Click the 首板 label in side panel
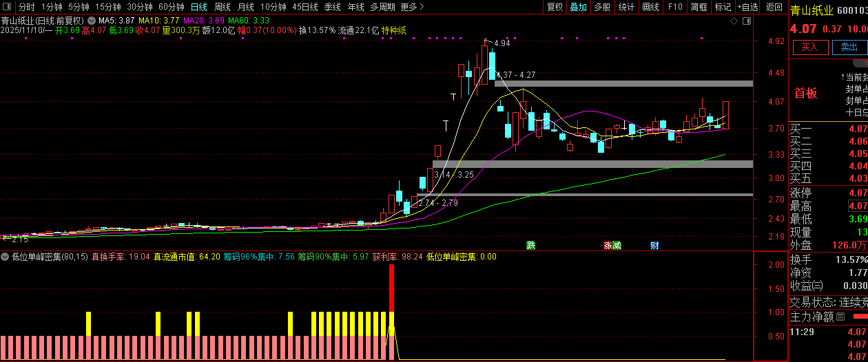The height and width of the screenshot is (362, 868). pos(805,94)
